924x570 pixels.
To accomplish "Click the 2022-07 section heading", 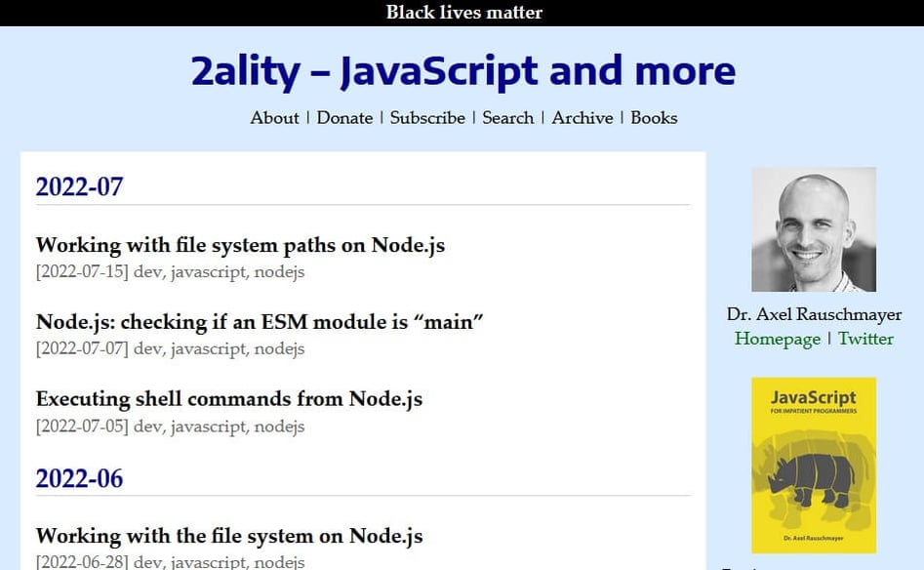I will click(80, 186).
